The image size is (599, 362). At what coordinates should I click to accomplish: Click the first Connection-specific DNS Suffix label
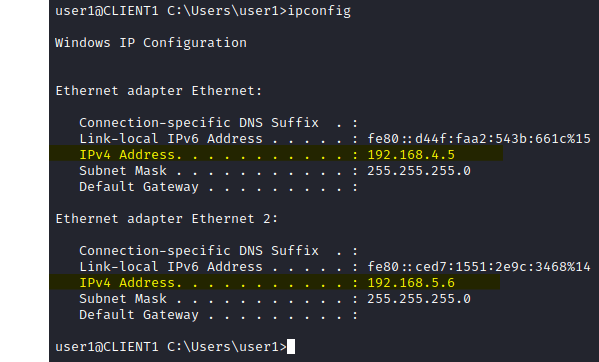199,123
